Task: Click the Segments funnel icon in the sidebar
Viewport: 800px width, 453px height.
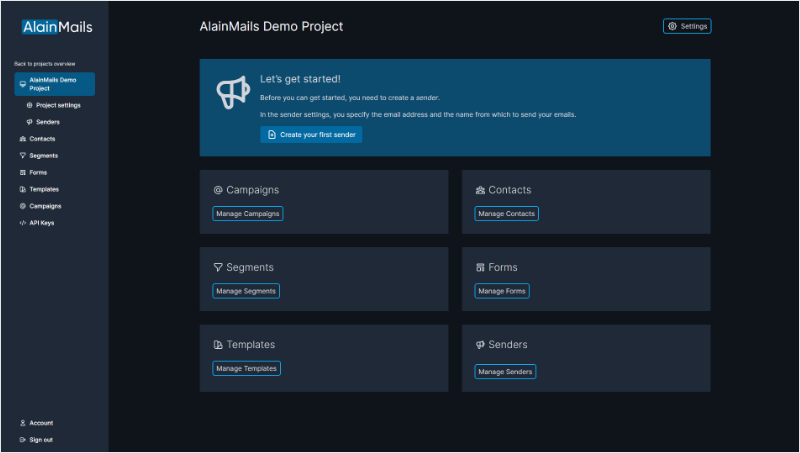Action: pyautogui.click(x=22, y=156)
